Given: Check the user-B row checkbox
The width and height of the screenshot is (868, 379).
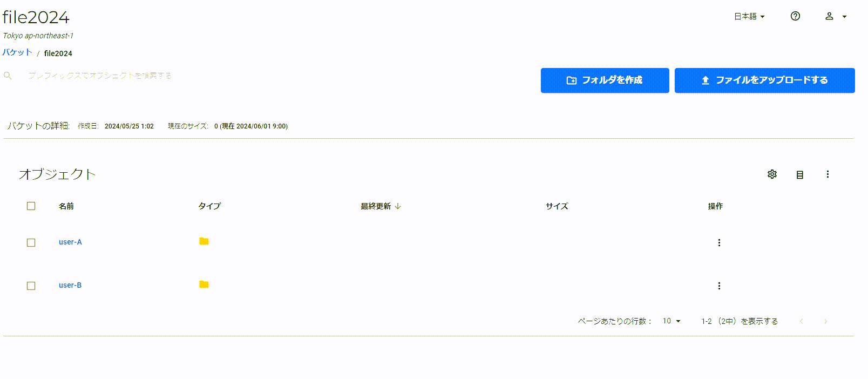Looking at the screenshot, I should click(31, 286).
